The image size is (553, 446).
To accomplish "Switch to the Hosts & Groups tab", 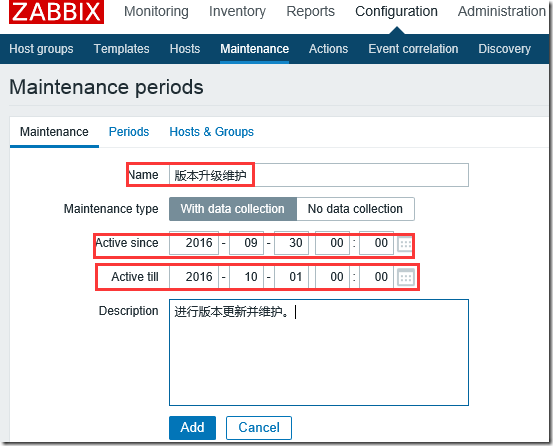I will [x=212, y=132].
